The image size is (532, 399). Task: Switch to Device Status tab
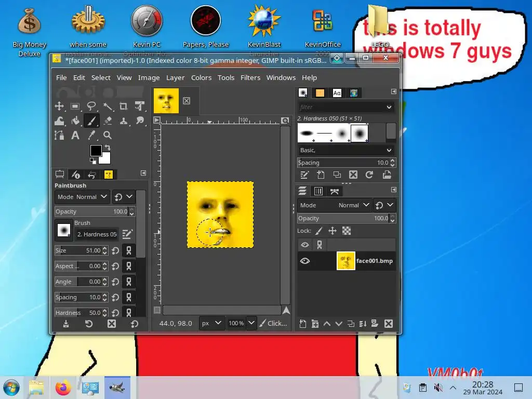[75, 175]
